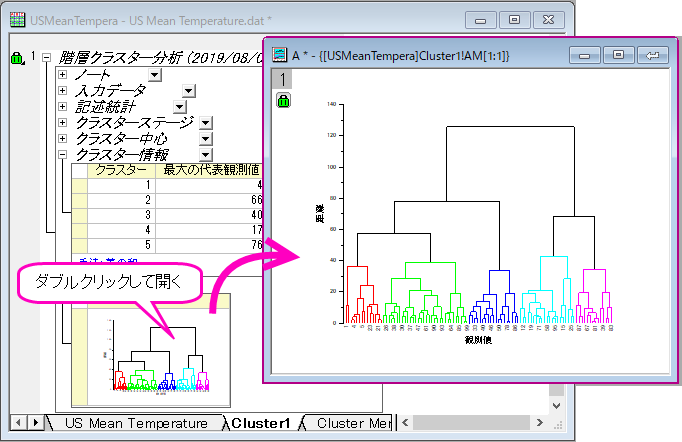This screenshot has height=442, width=682.
Task: Click cluster cell with value 1
Action: pos(121,185)
